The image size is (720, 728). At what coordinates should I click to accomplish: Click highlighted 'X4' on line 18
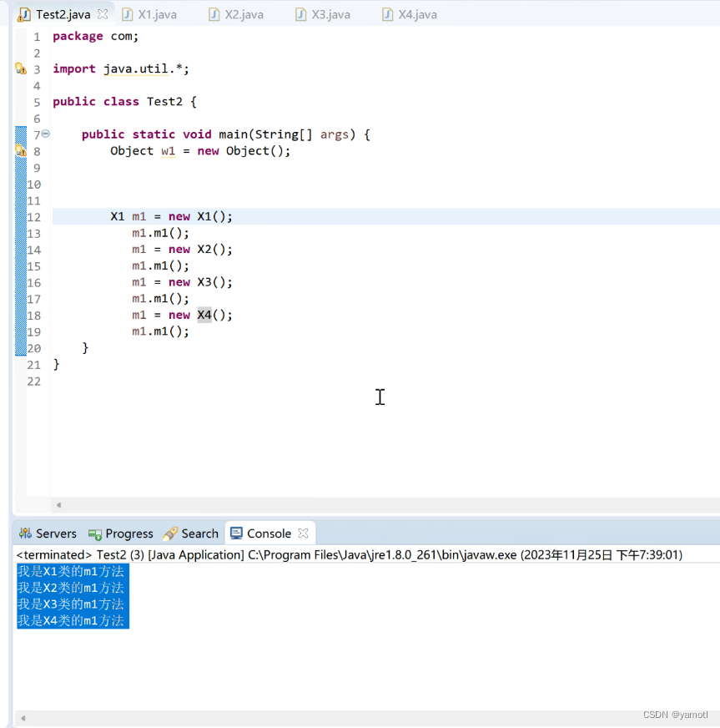pyautogui.click(x=204, y=315)
